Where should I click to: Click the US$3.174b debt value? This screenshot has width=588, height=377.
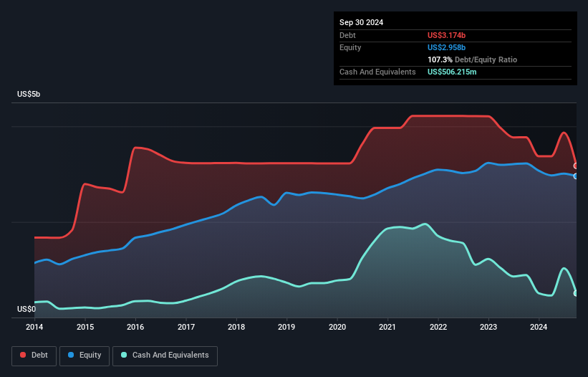(446, 35)
